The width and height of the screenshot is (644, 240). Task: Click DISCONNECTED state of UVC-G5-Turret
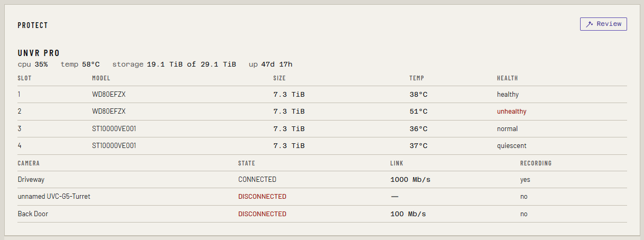click(x=263, y=197)
